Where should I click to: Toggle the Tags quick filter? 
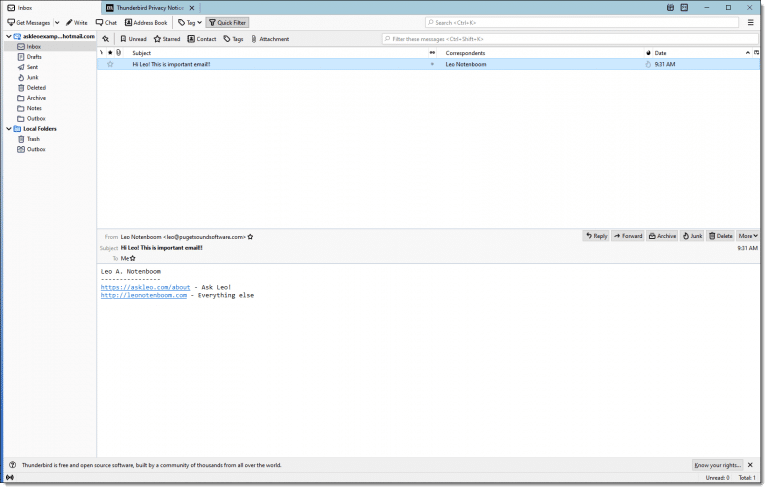pos(234,39)
